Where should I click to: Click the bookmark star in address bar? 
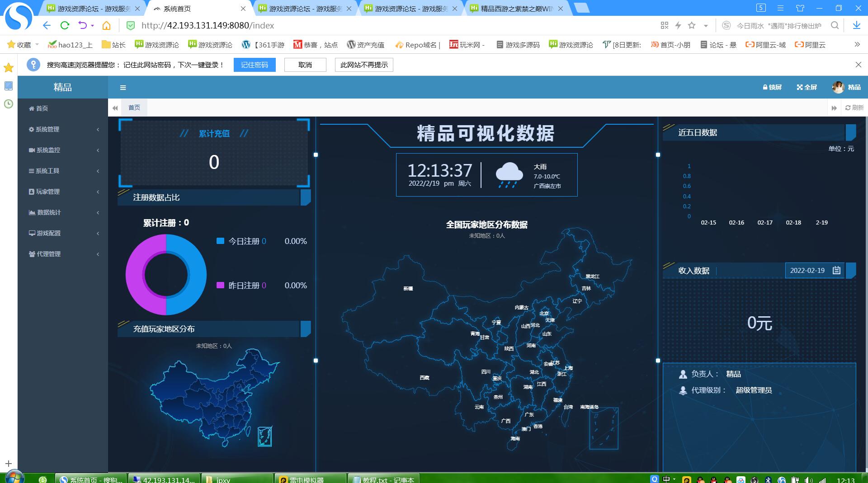coord(692,26)
